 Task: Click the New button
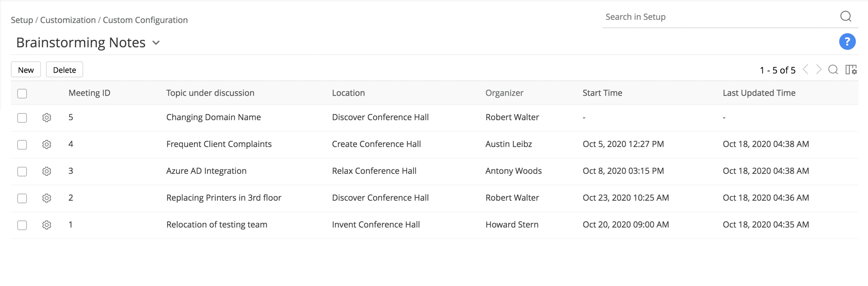tap(26, 70)
